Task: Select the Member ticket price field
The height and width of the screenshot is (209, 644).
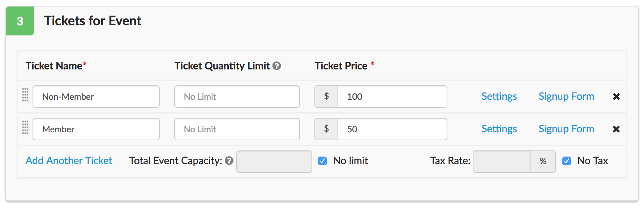Action: coord(392,129)
